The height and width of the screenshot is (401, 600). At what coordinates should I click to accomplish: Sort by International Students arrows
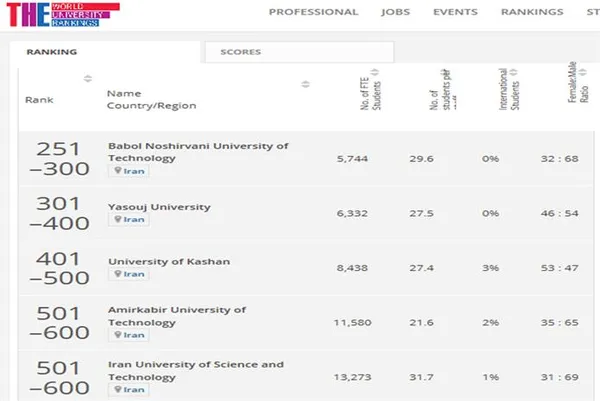click(x=514, y=72)
